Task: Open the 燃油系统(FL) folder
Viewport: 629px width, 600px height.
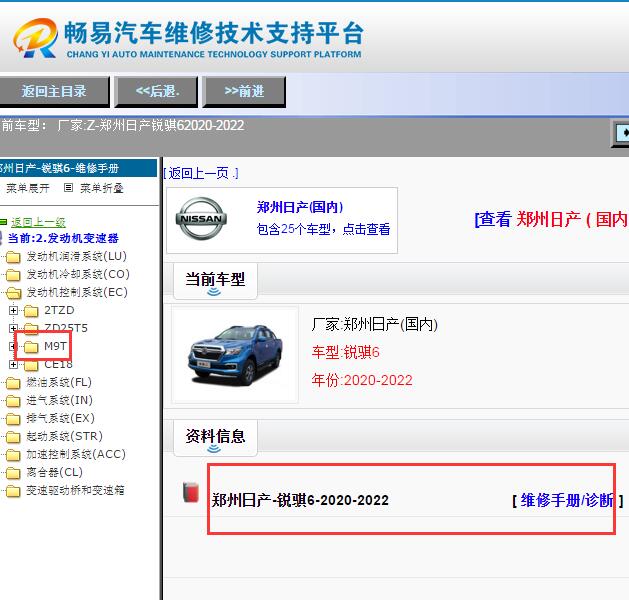Action: point(59,382)
